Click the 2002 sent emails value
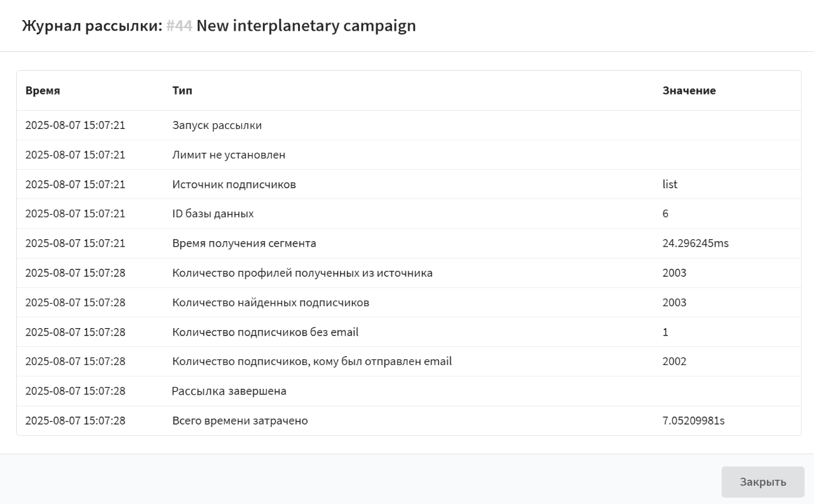The width and height of the screenshot is (814, 504). coord(674,361)
